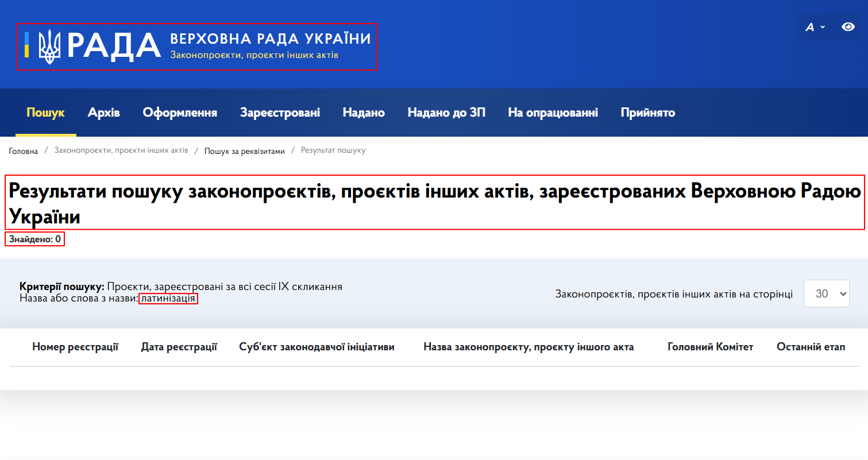Click the Результат пошуку breadcrumb text
This screenshot has height=460, width=868.
333,150
